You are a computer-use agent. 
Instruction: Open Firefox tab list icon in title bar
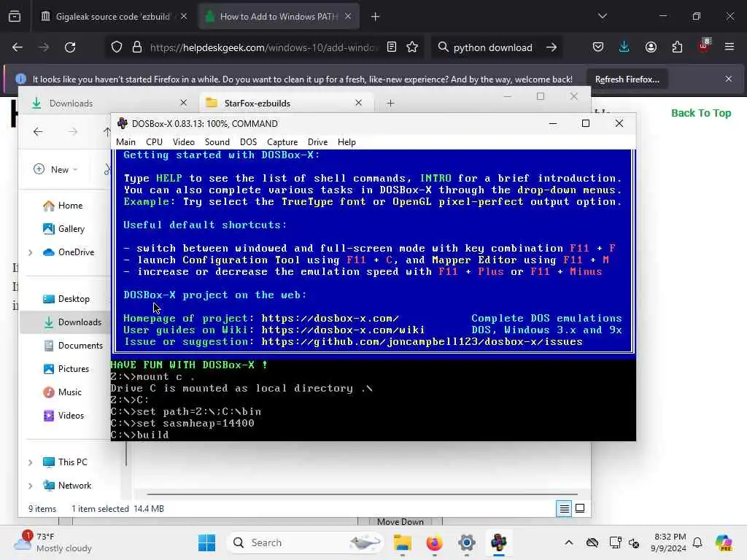point(15,17)
